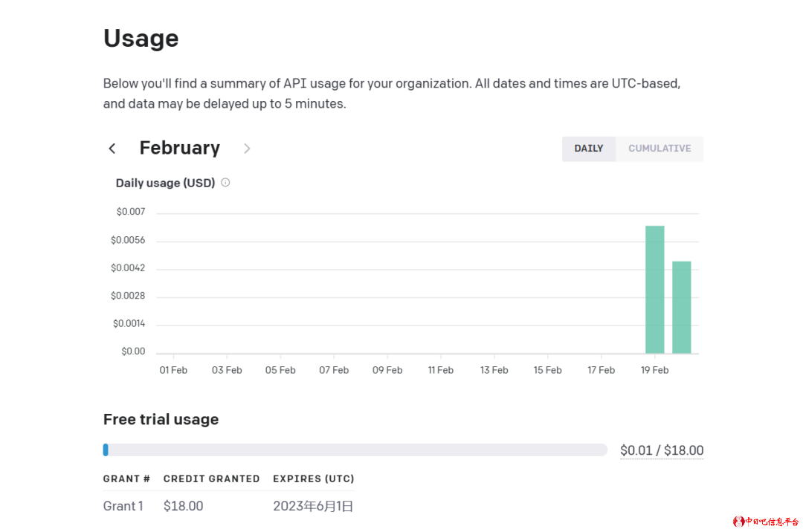Click the $18.00 credit granted value

(x=183, y=506)
